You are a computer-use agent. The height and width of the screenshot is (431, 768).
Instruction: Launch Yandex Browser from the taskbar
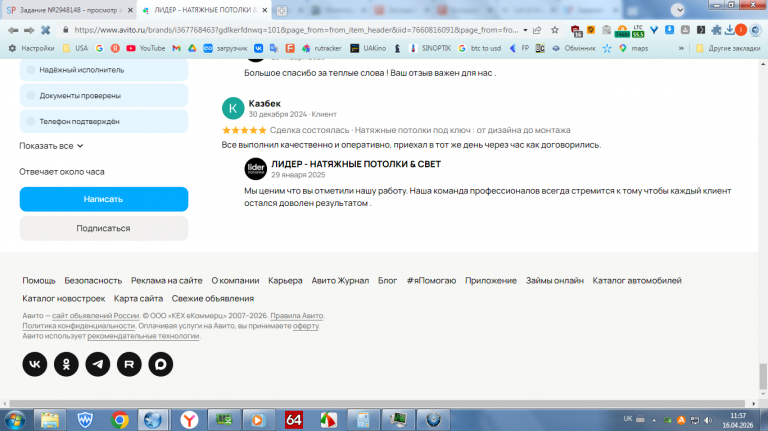tap(189, 420)
